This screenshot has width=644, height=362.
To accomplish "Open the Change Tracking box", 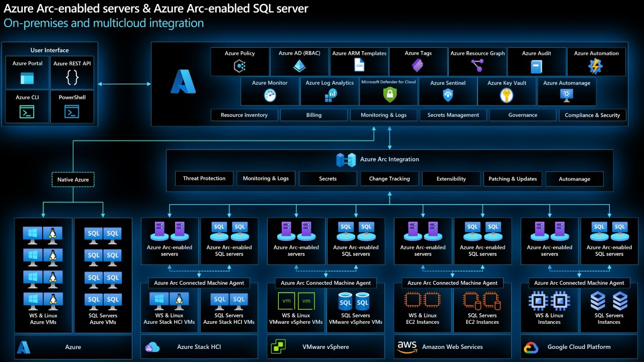I will click(x=389, y=178).
